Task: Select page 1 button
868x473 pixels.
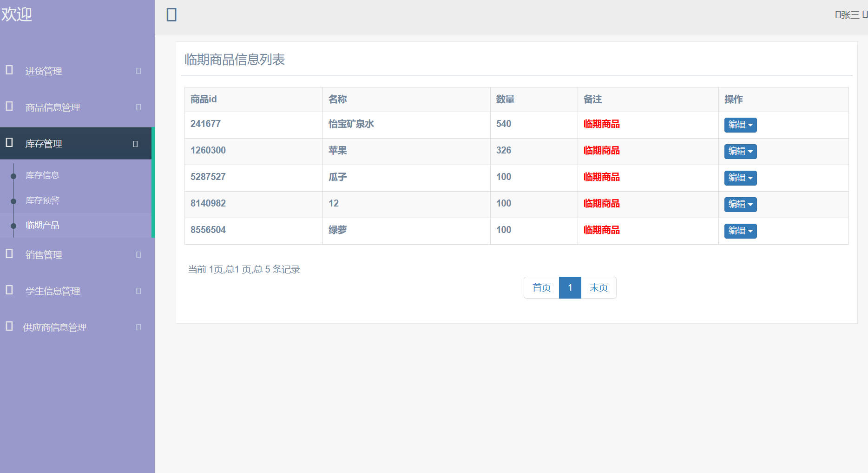Action: pos(570,287)
